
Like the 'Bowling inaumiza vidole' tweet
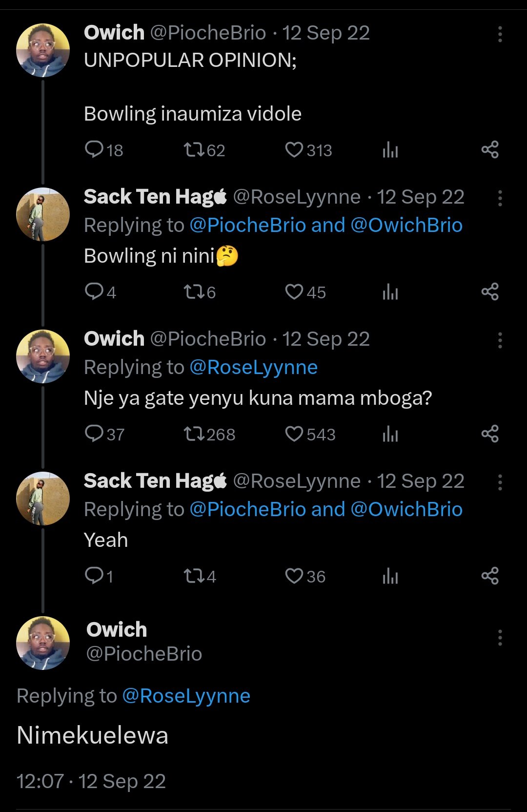coord(294,150)
